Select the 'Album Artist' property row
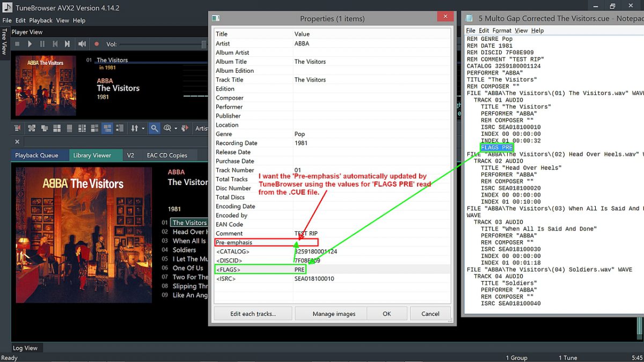The width and height of the screenshot is (644, 362). click(332, 53)
